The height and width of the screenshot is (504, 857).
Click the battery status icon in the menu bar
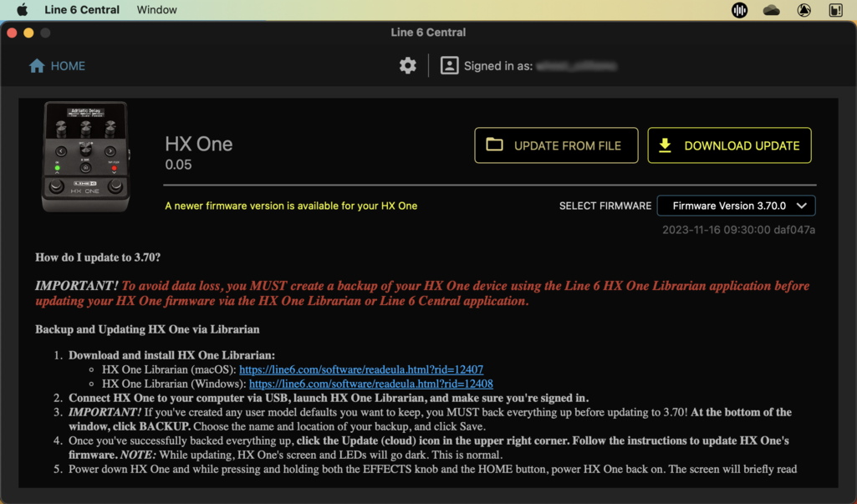[833, 9]
